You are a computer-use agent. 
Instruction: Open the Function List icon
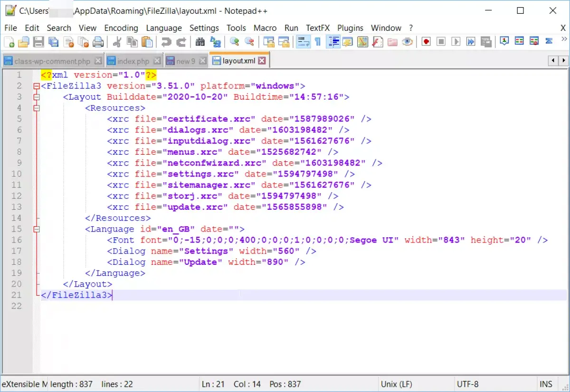pos(377,42)
